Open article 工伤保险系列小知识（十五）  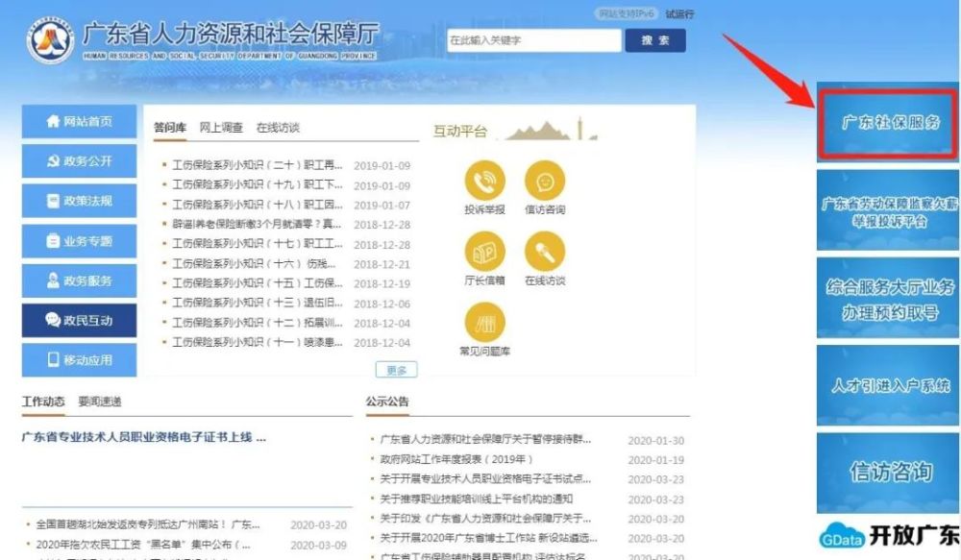(258, 283)
